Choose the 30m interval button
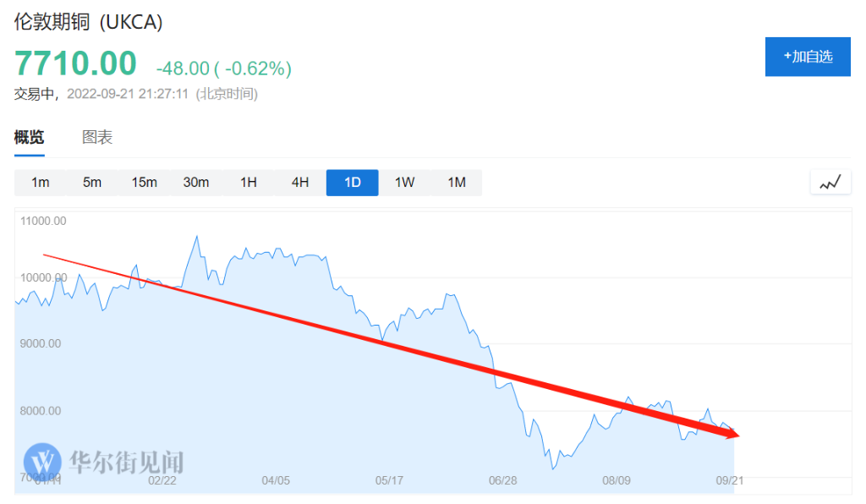866x504 pixels. click(x=196, y=183)
